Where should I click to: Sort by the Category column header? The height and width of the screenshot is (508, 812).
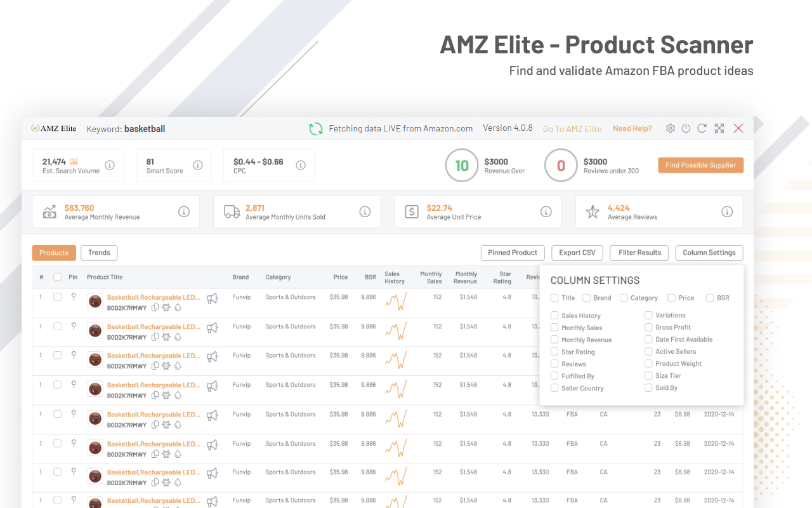tap(278, 277)
